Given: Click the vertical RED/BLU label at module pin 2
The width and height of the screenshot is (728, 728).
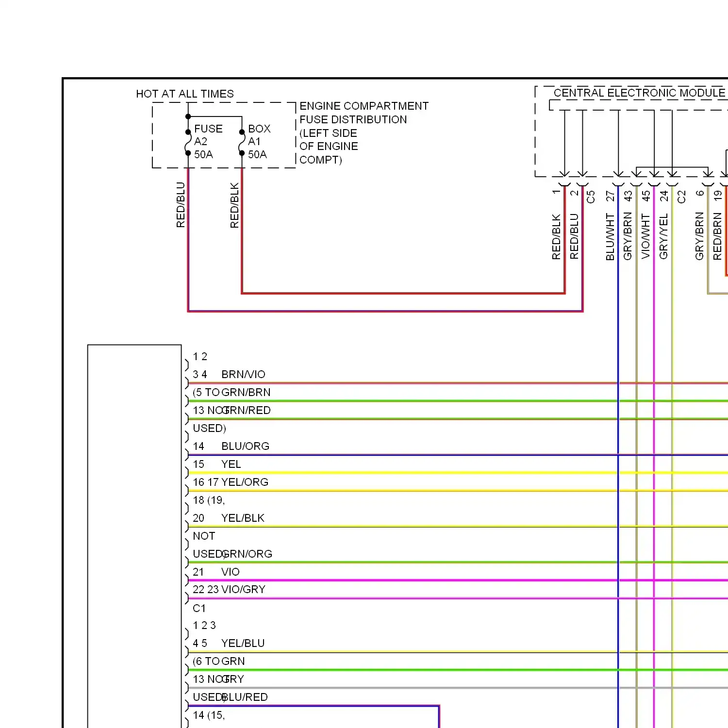Looking at the screenshot, I should 574,236.
